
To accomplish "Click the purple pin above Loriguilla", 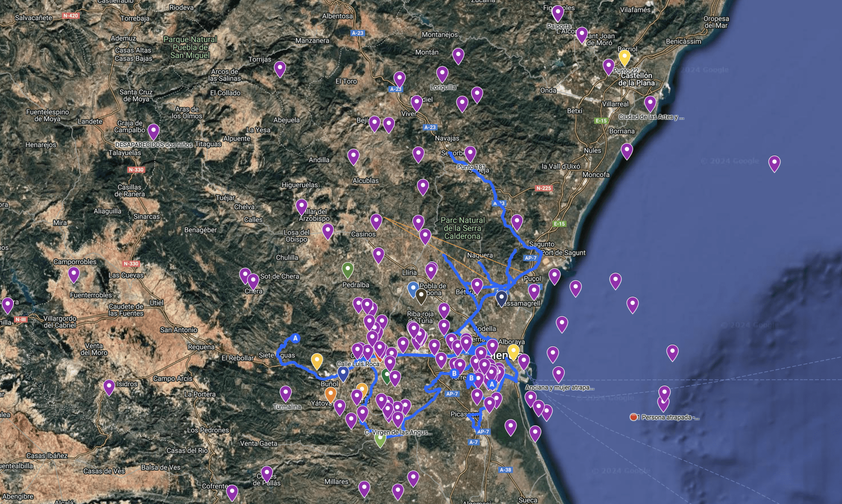I will pyautogui.click(x=442, y=74).
